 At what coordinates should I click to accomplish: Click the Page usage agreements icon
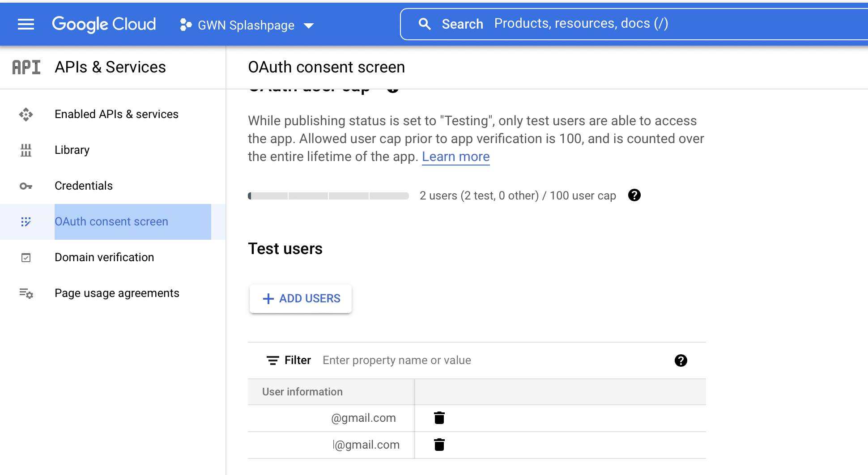coord(26,293)
